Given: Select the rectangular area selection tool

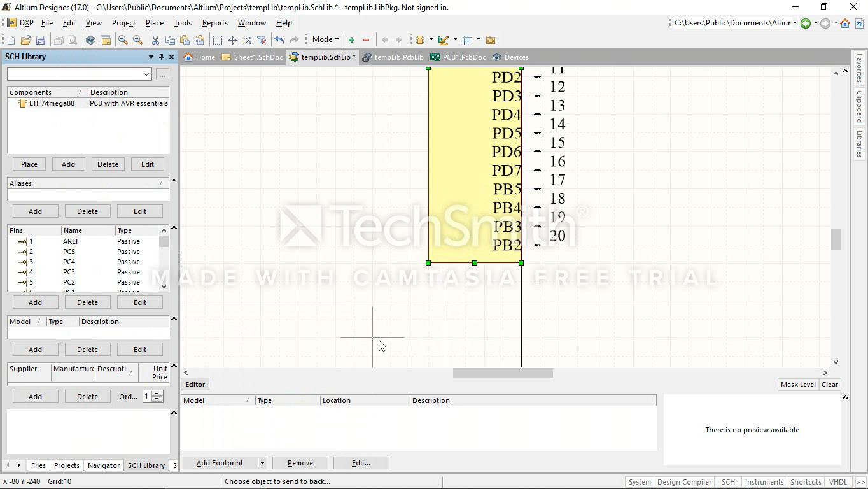Looking at the screenshot, I should 218,40.
